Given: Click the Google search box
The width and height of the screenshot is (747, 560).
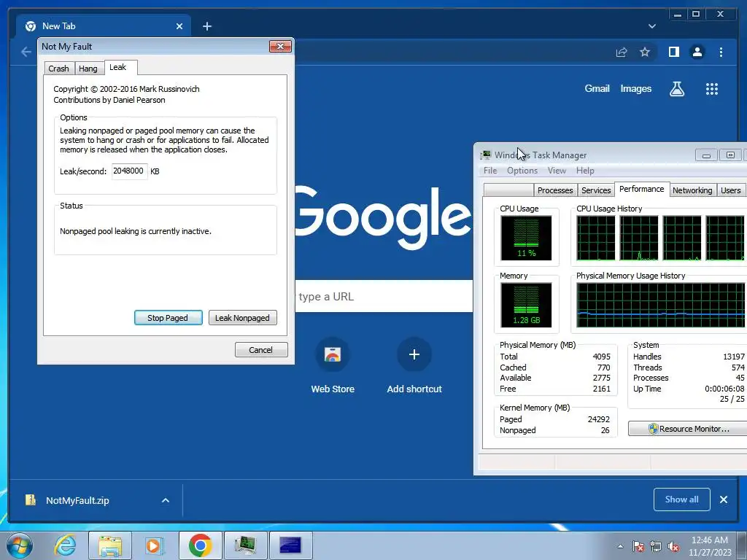Looking at the screenshot, I should click(384, 296).
